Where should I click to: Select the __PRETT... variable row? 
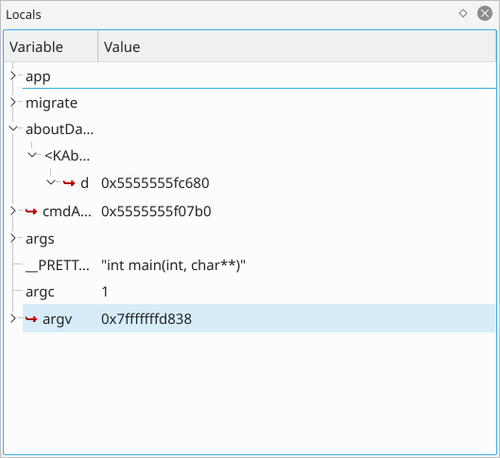pos(259,265)
